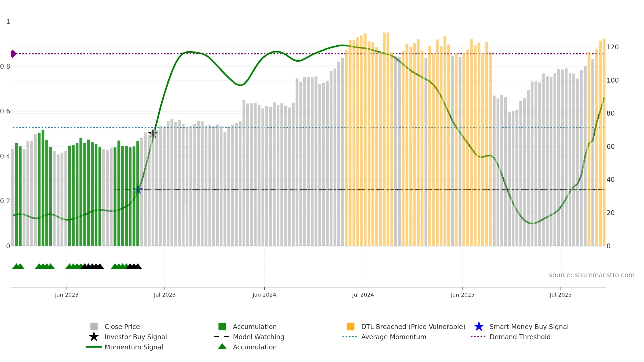Click the gray Close Price legend square
The height and width of the screenshot is (362, 644).
pyautogui.click(x=94, y=326)
